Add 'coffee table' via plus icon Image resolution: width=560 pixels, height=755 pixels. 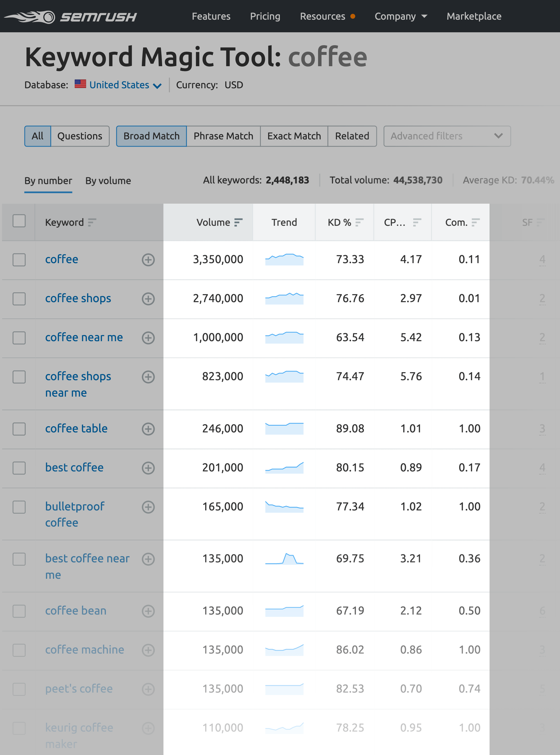click(148, 429)
